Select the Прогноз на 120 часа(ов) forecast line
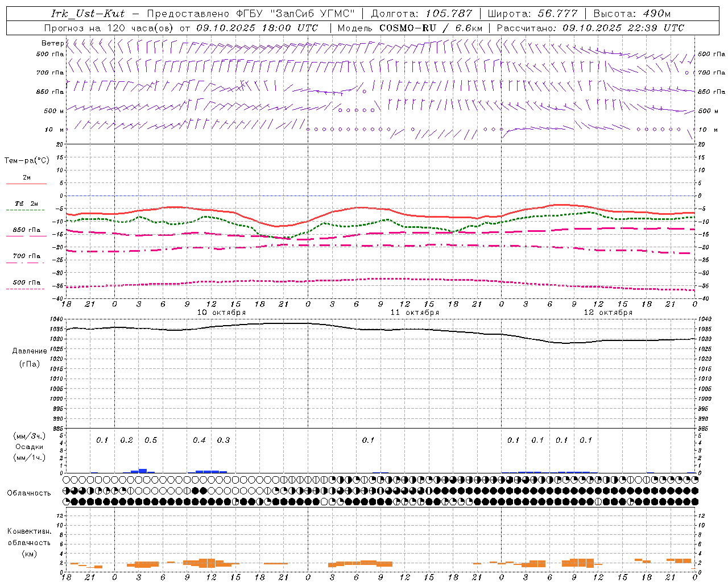This screenshot has height=582, width=728. coord(181,28)
